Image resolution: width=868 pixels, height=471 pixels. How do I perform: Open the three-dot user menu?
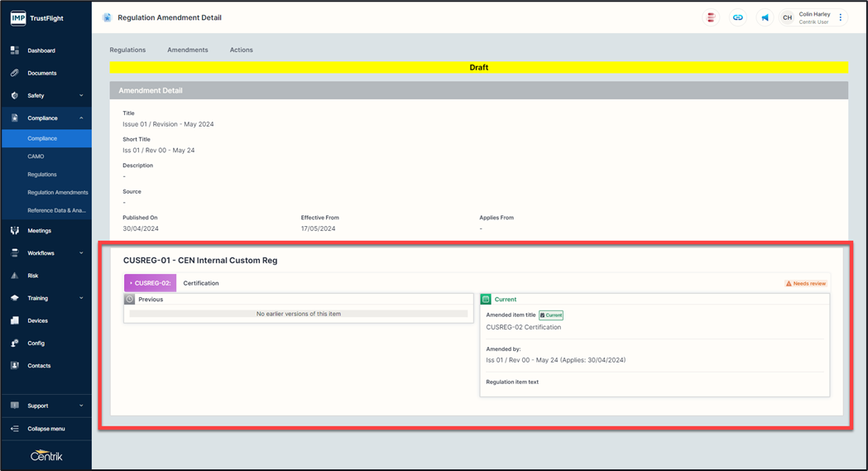841,17
